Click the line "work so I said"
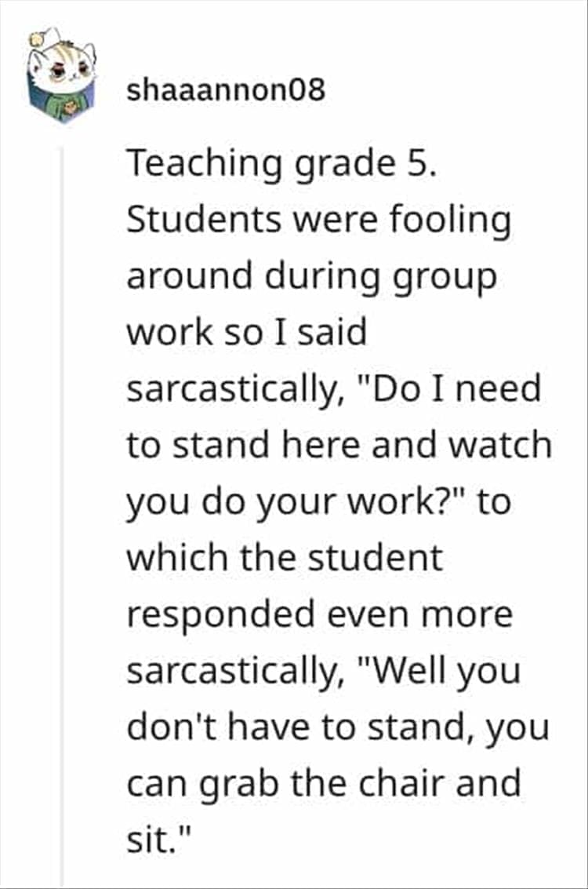Viewport: 588px width, 889px height. point(247,333)
